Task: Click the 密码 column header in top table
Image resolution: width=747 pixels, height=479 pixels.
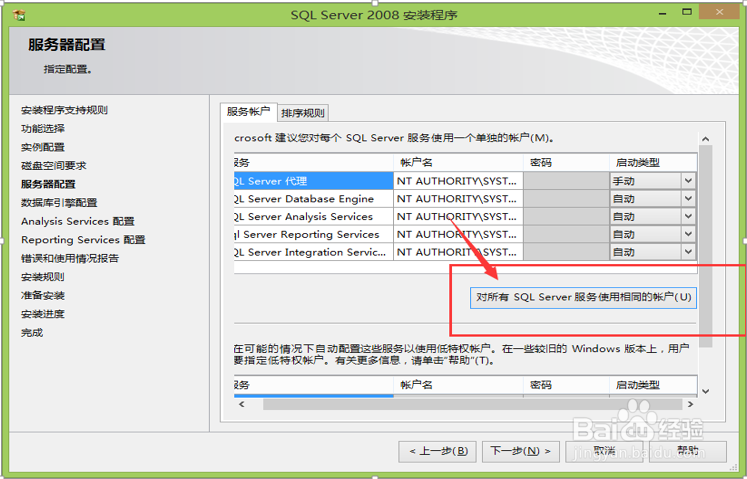Action: [566, 163]
